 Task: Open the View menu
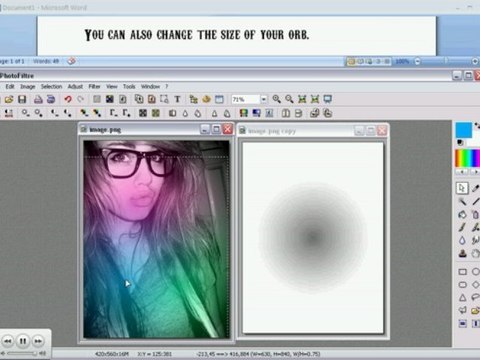click(112, 86)
